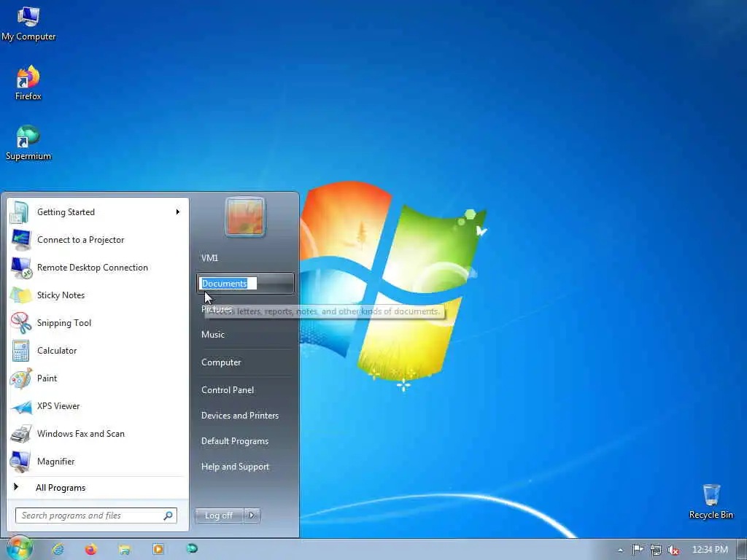The image size is (747, 560).
Task: Click the Calculator label
Action: (x=57, y=351)
